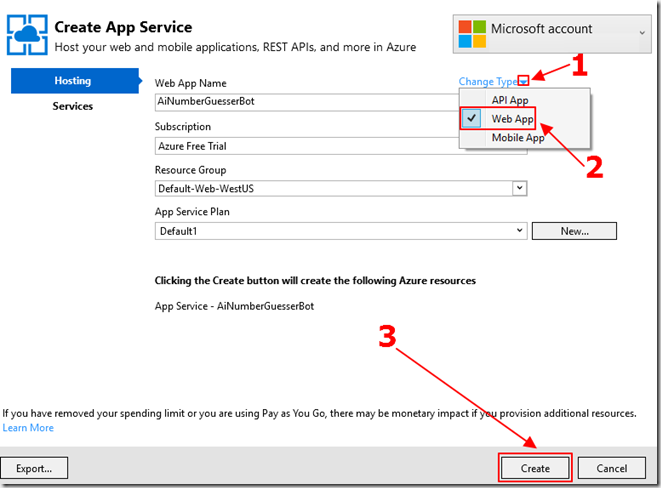The image size is (661, 488).
Task: Click New... App Service Plan button
Action: 574,231
